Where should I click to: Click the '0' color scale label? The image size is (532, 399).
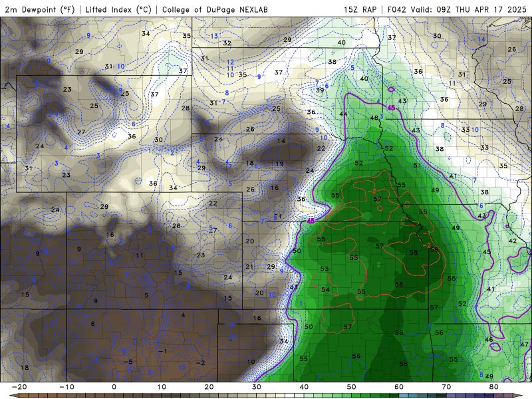[x=114, y=387]
